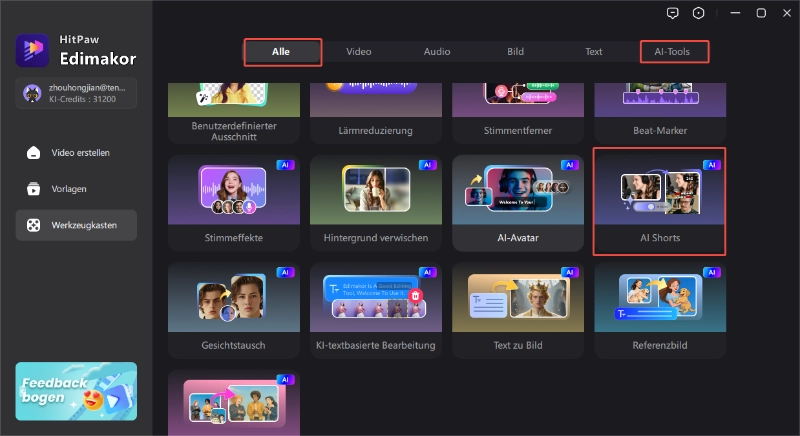
Task: Minimize the Edimakor window
Action: pyautogui.click(x=735, y=13)
